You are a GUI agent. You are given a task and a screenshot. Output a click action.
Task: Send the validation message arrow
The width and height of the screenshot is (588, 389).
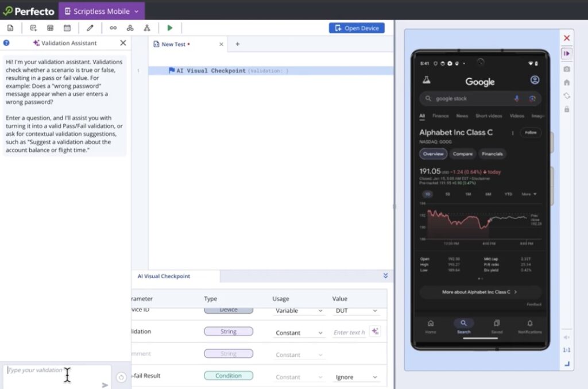[105, 385]
